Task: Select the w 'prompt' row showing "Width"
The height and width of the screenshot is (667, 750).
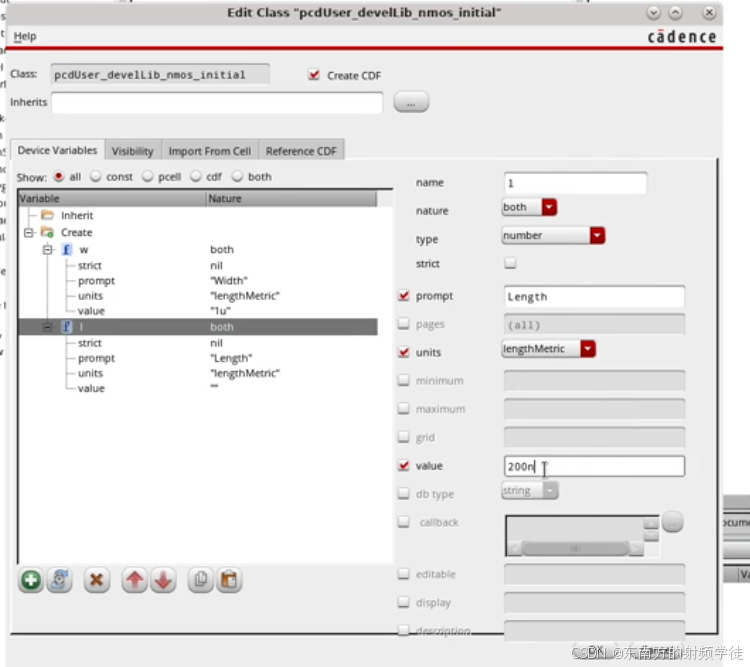Action: [x=198, y=280]
